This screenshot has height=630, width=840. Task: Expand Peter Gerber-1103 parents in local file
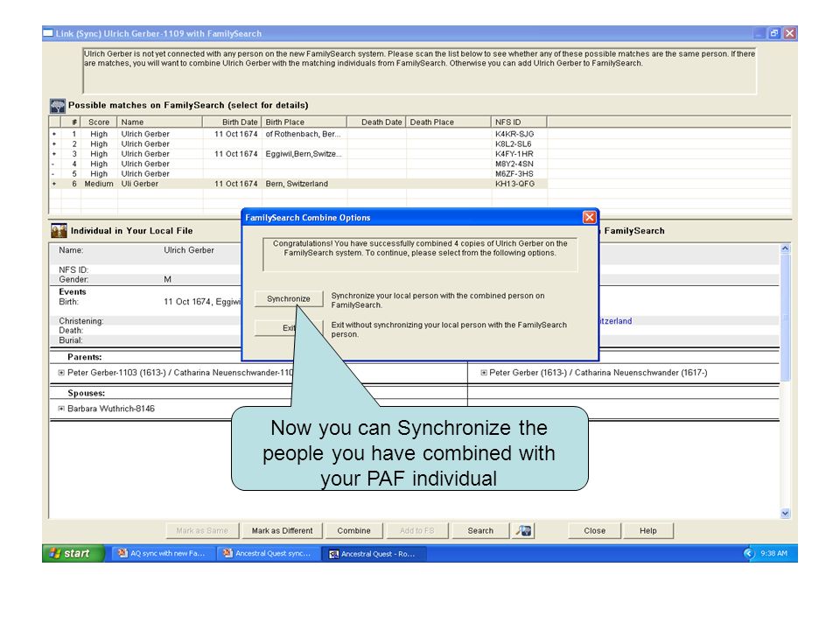click(61, 373)
